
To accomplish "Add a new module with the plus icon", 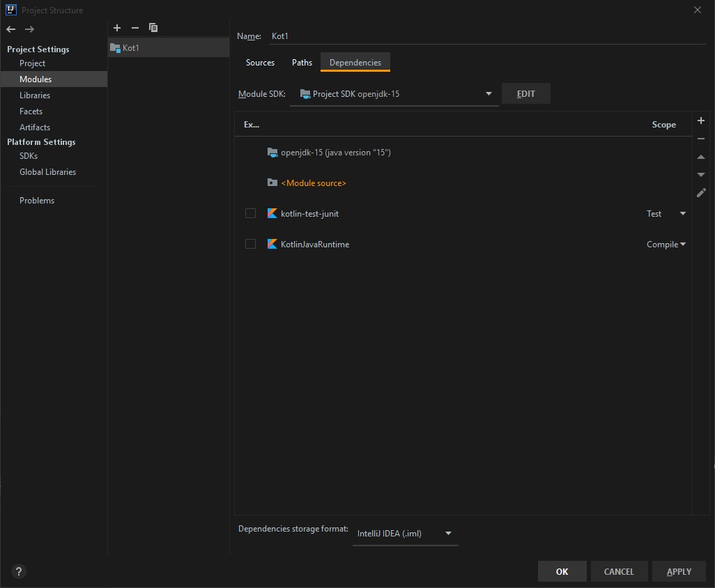I will coord(116,28).
